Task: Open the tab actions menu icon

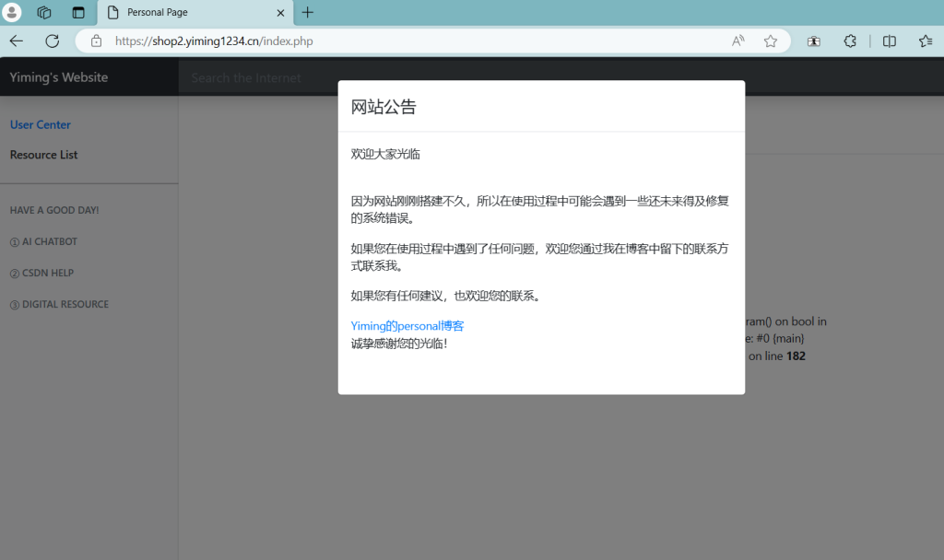Action: 78,13
